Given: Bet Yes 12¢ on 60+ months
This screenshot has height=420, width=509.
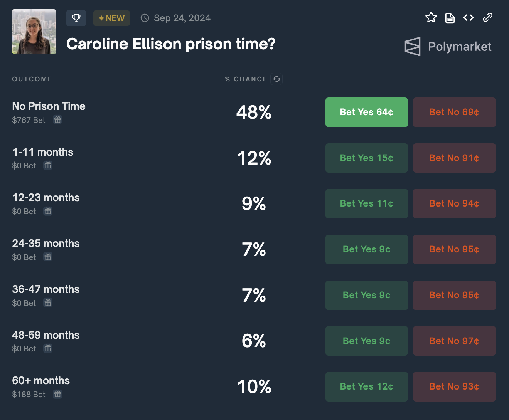Looking at the screenshot, I should [x=366, y=386].
